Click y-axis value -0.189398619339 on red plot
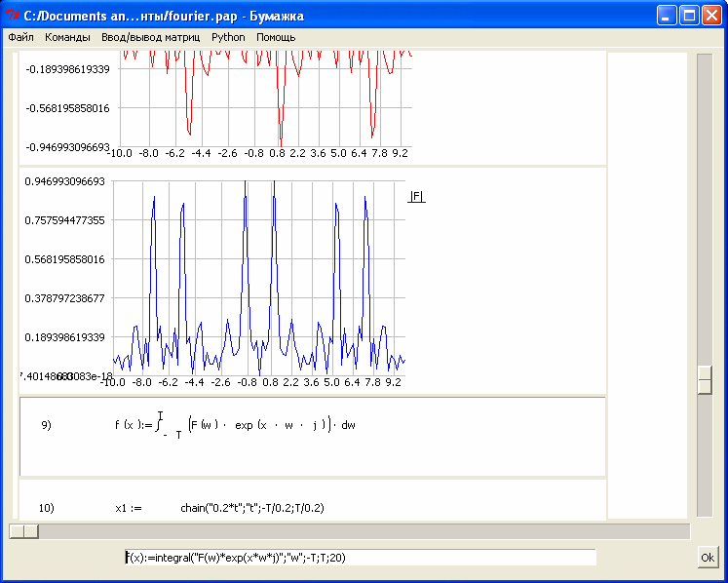728x583 pixels. click(x=68, y=69)
